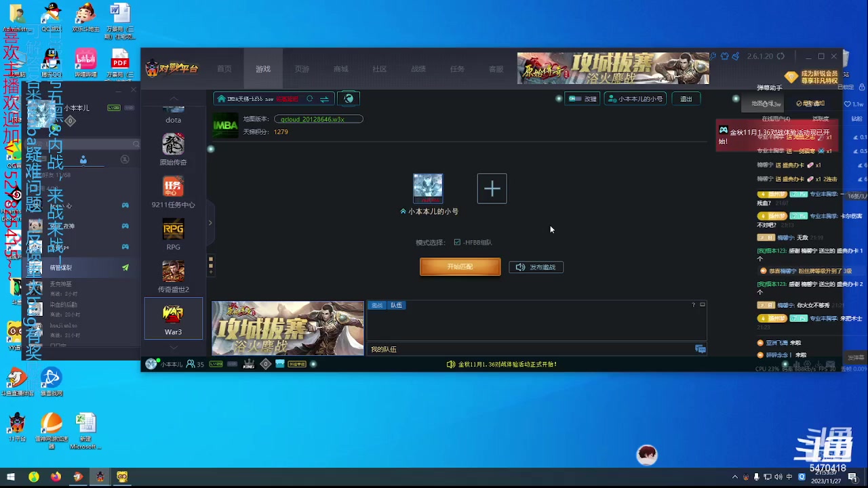The image size is (868, 488).
Task: Click the 我的队伍 chat input field
Action: pos(530,349)
